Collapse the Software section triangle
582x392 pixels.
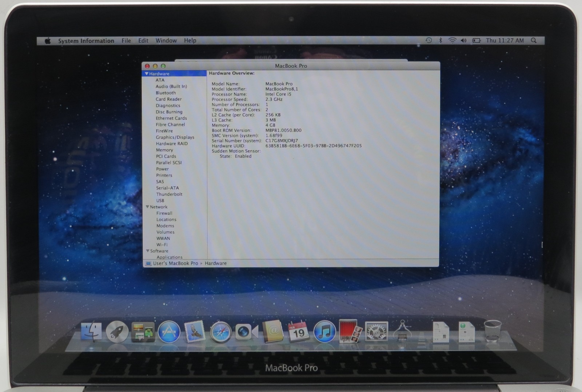point(148,251)
